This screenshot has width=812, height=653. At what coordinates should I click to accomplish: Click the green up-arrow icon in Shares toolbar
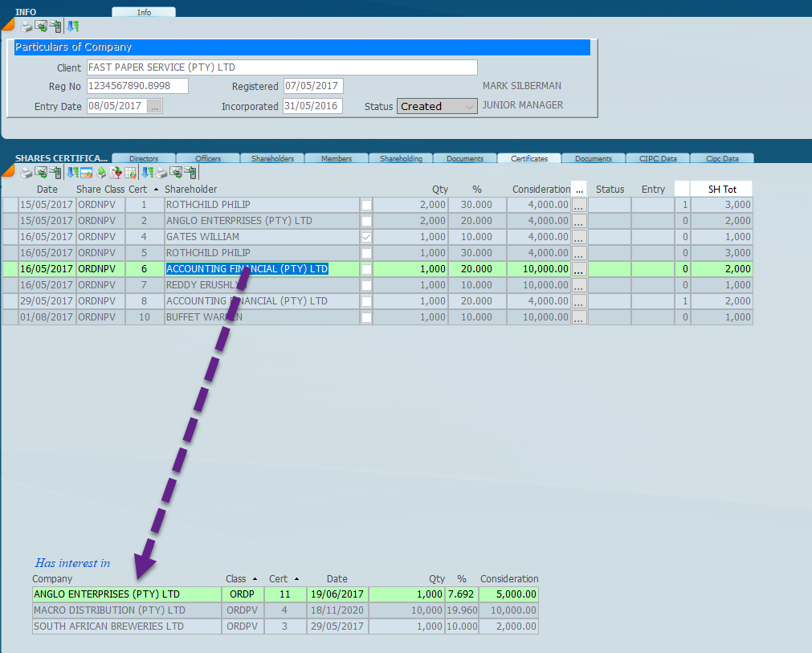[101, 172]
